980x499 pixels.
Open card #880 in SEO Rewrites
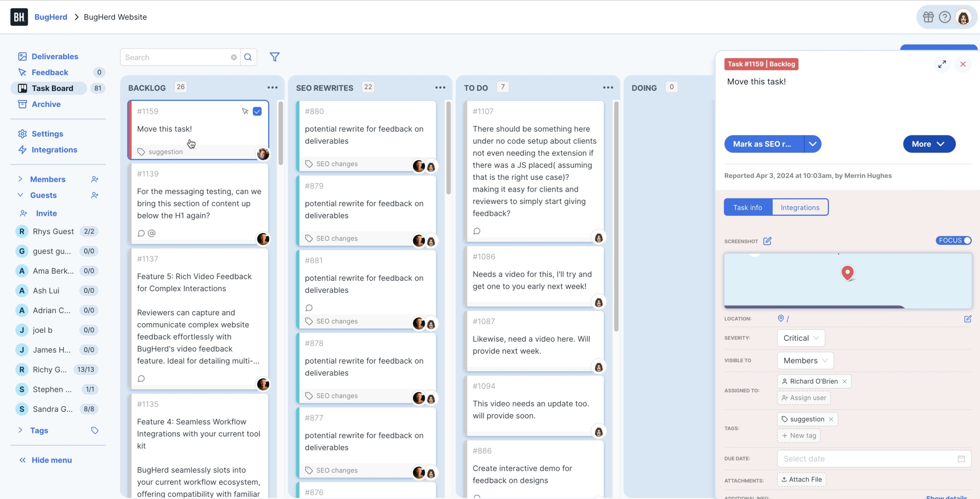coord(366,136)
